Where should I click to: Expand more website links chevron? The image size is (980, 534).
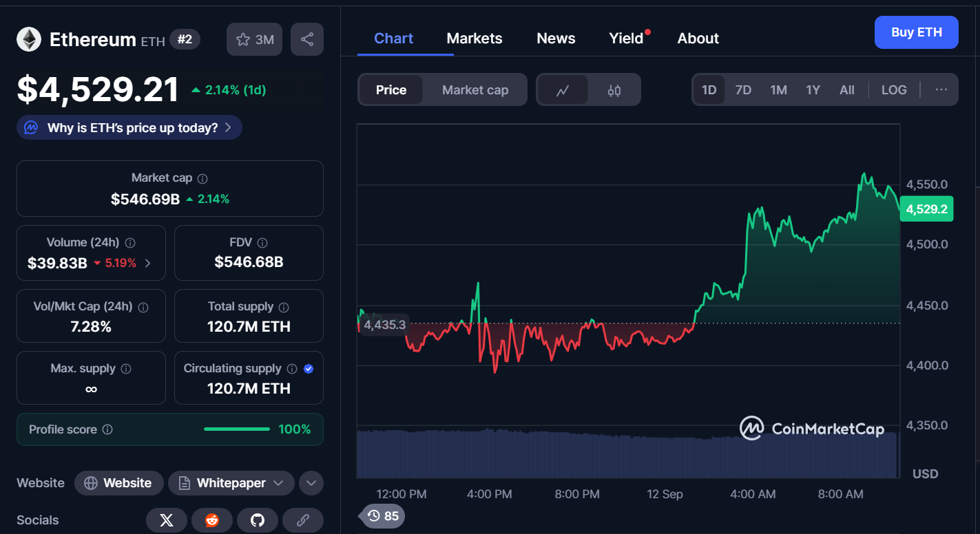point(311,483)
